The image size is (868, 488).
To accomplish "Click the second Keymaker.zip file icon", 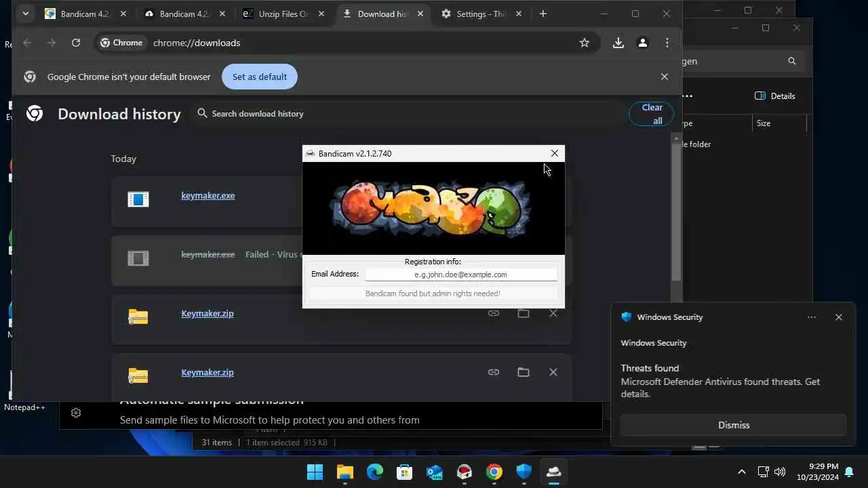I will [x=138, y=375].
